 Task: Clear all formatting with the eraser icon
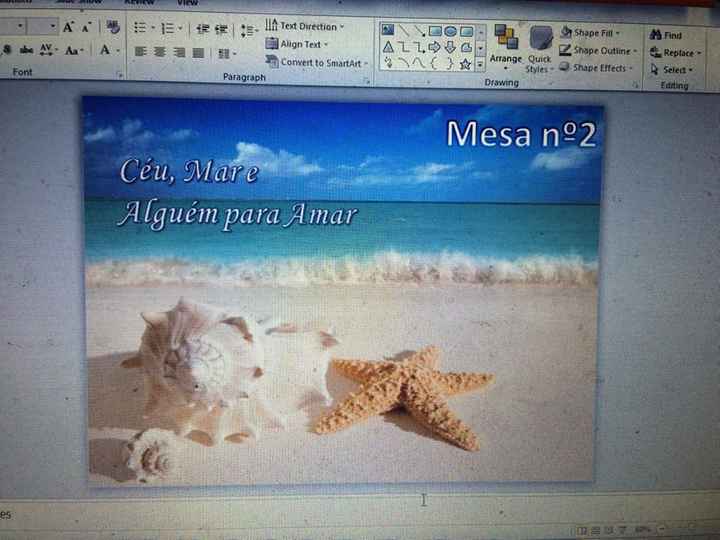coord(112,27)
